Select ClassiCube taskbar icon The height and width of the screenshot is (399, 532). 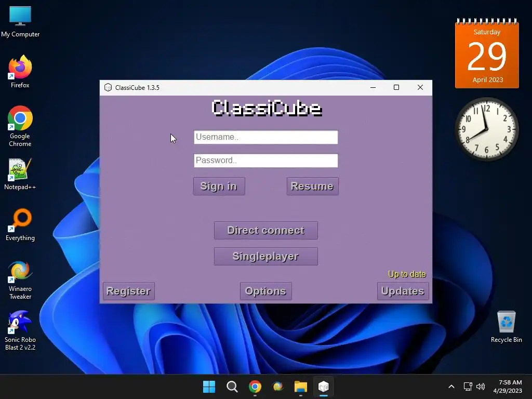pyautogui.click(x=324, y=387)
